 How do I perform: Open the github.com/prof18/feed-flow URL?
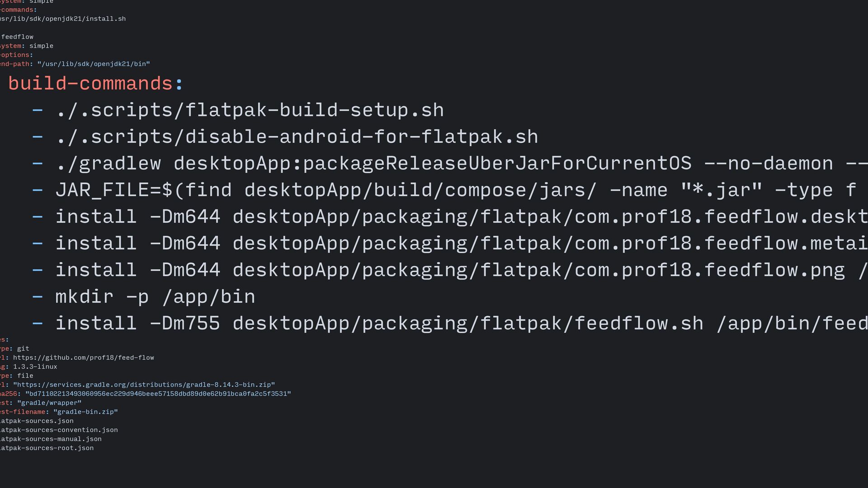click(x=84, y=358)
